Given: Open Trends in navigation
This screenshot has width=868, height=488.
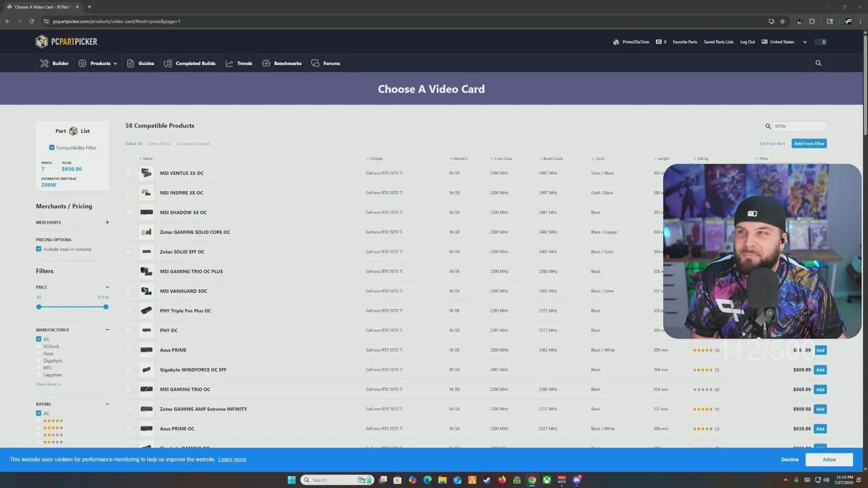Looking at the screenshot, I should [245, 63].
